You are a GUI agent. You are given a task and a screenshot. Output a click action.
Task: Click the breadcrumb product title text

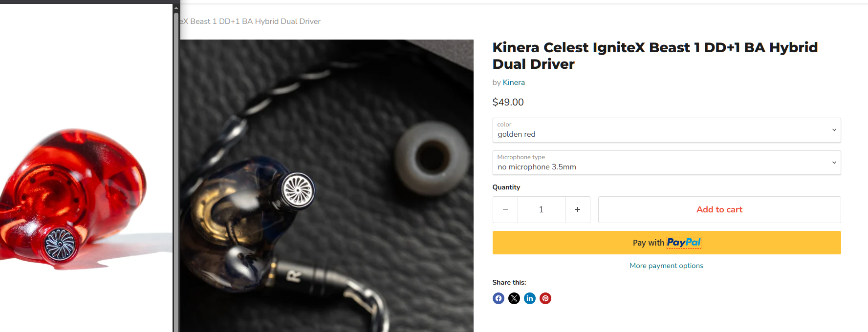(250, 21)
